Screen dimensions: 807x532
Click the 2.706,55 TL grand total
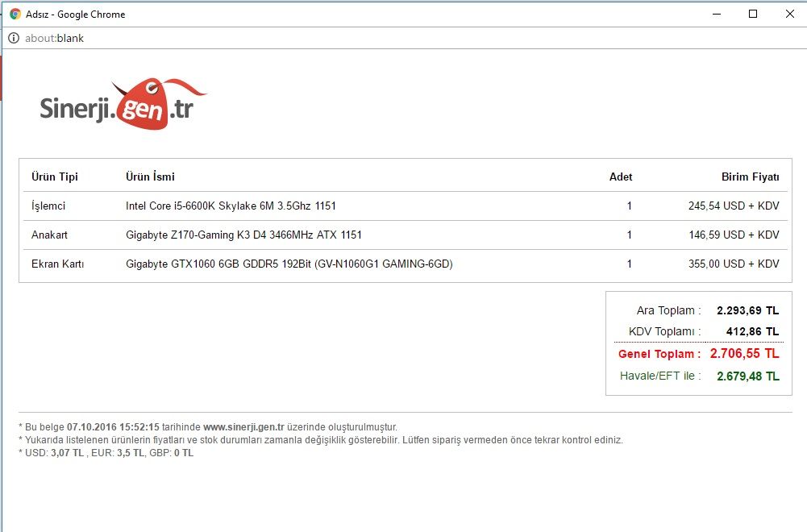744,354
